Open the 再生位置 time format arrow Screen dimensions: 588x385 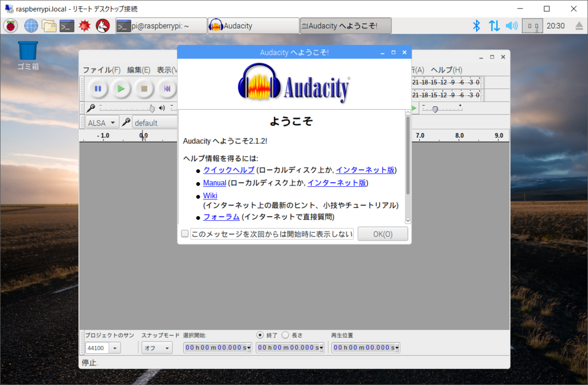[x=397, y=348]
